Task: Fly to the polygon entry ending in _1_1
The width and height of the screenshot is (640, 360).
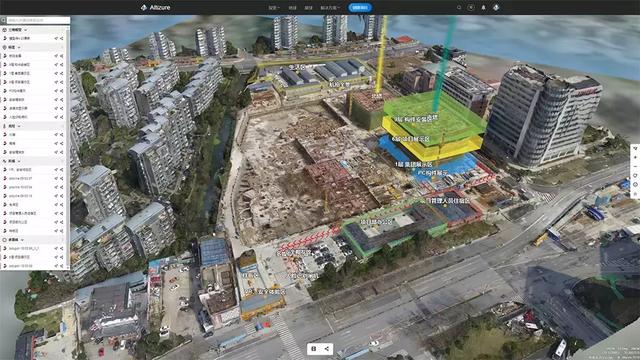Action: point(56,248)
